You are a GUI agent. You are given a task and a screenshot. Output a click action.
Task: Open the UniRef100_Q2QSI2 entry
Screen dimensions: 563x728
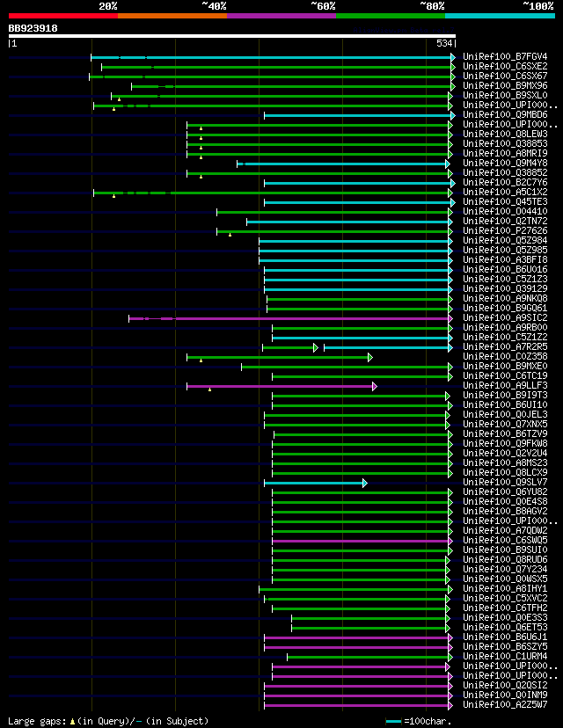pos(505,685)
